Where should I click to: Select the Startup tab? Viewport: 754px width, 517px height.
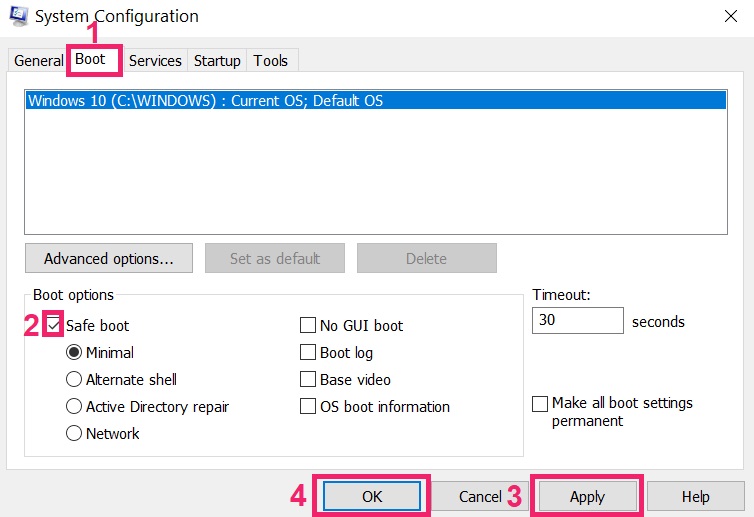(217, 61)
